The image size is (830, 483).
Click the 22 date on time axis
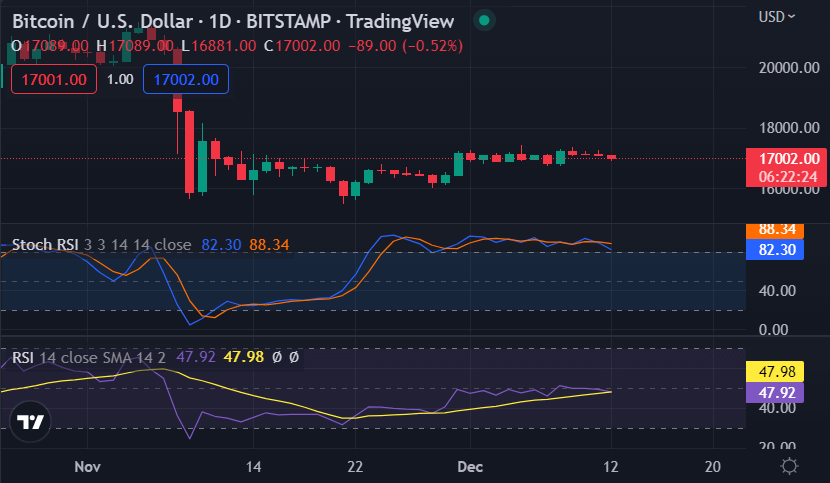355,467
